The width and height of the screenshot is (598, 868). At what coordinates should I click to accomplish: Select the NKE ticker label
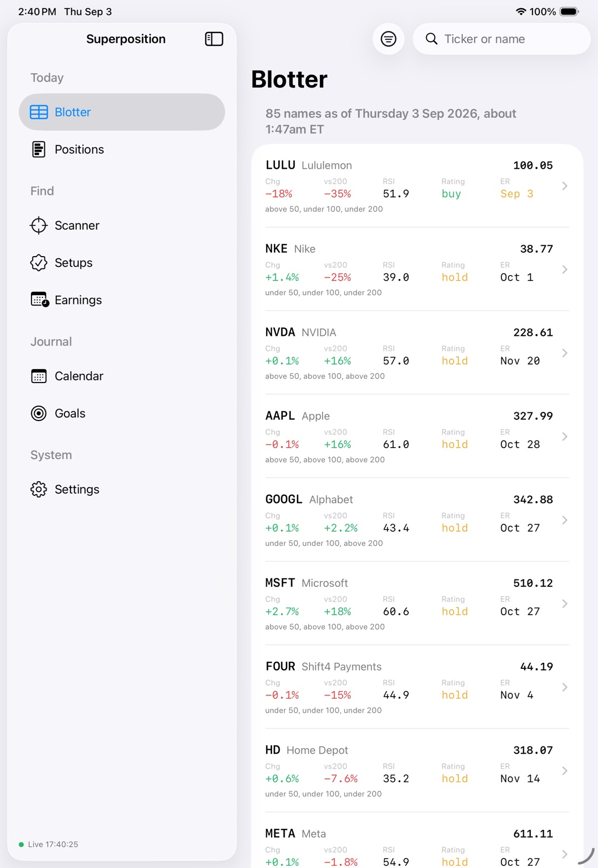[277, 248]
